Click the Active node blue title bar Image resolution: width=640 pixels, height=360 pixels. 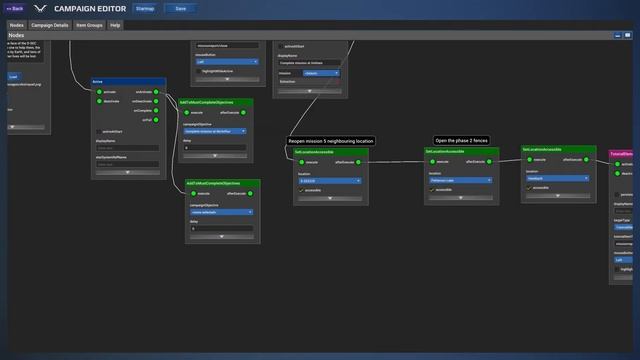(129, 82)
